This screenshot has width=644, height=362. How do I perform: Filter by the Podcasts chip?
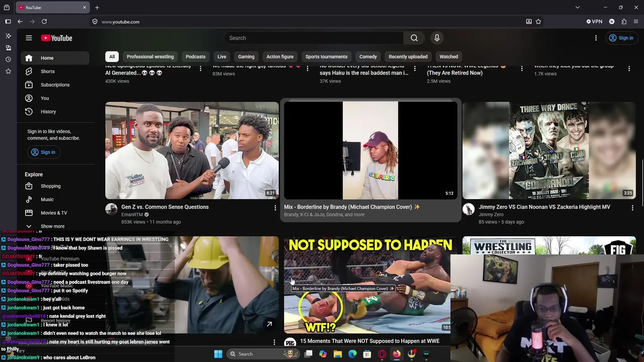pos(195,57)
